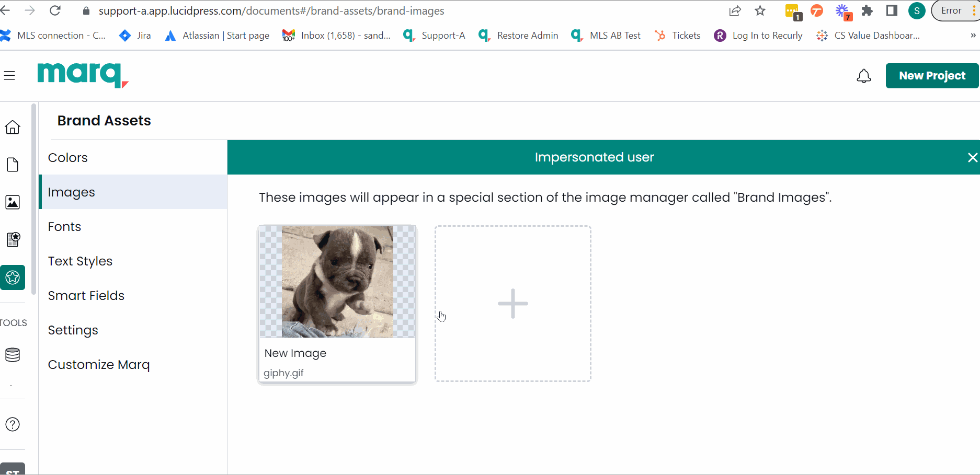Open the giphy.gif New Image thumbnail

point(337,282)
